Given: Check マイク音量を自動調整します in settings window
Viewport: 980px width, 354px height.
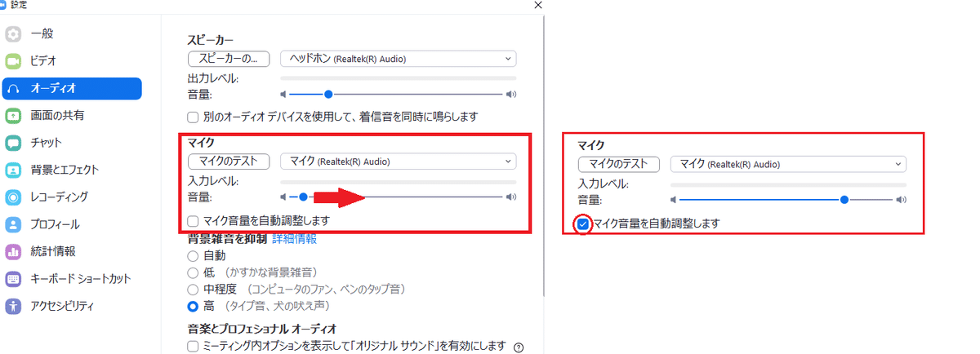Looking at the screenshot, I should pos(193,220).
